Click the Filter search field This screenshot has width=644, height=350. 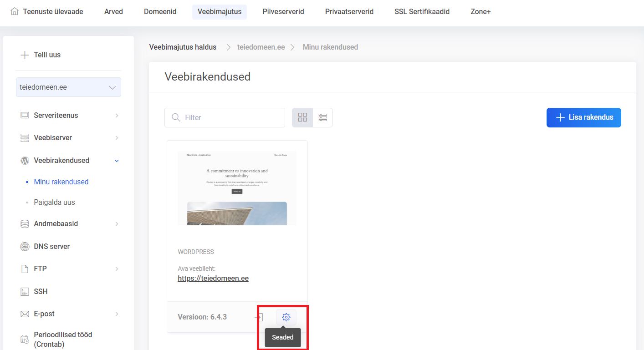225,117
